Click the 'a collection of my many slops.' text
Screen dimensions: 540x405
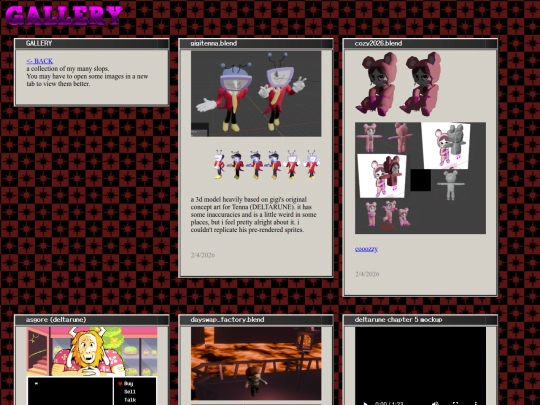click(68, 69)
